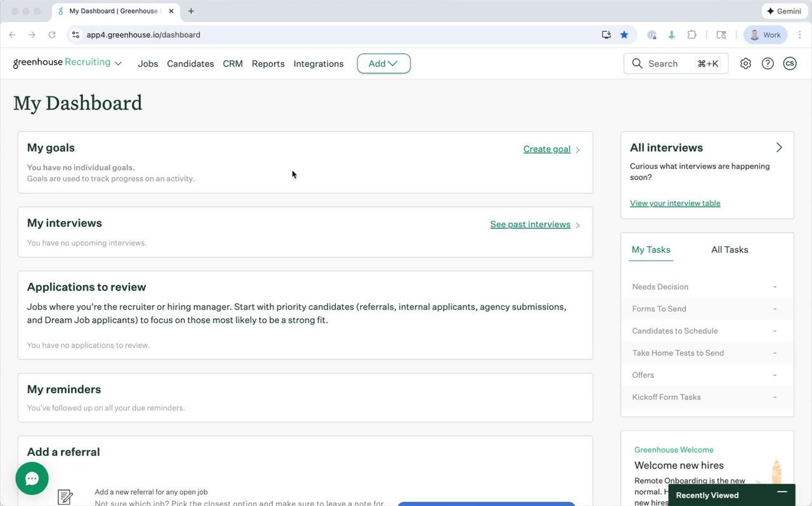
Task: Open the Offers task row
Action: point(707,375)
